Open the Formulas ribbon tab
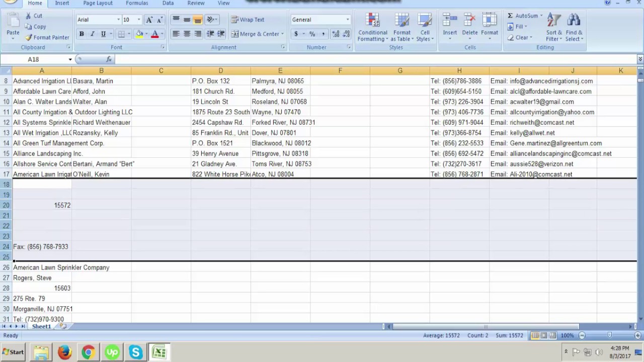 click(x=137, y=3)
